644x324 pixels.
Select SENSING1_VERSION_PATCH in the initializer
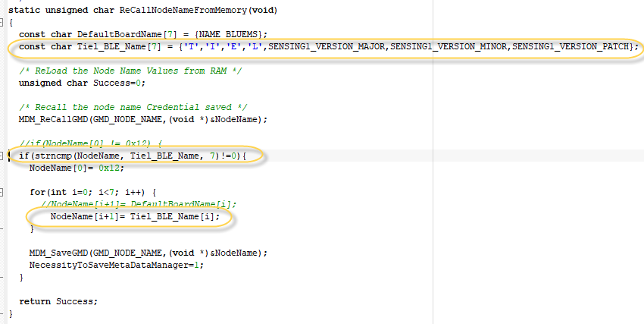point(571,47)
